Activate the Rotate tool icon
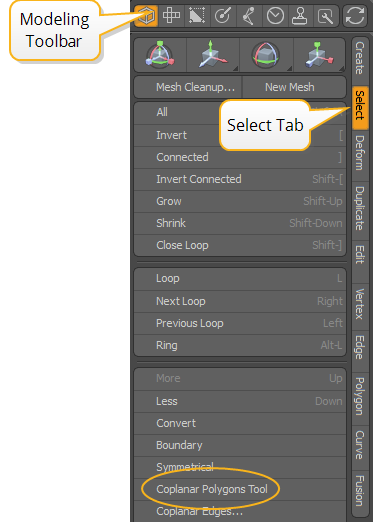This screenshot has height=522, width=373. (x=266, y=55)
